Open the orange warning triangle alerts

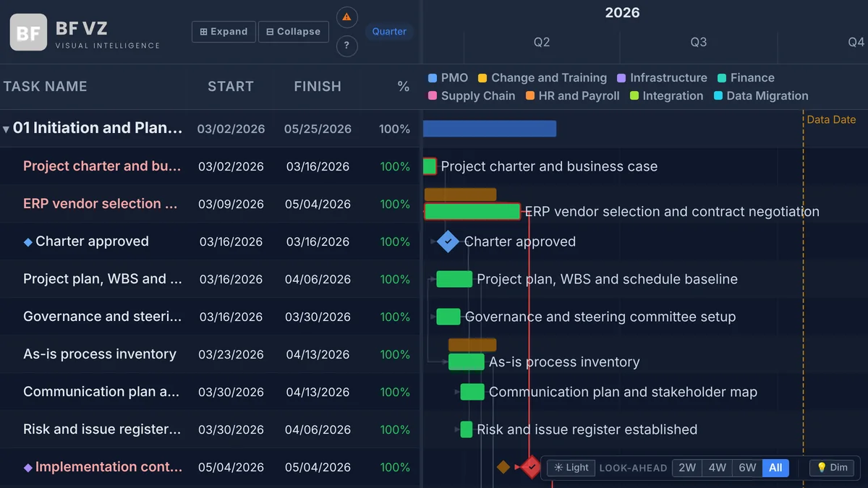pos(347,17)
